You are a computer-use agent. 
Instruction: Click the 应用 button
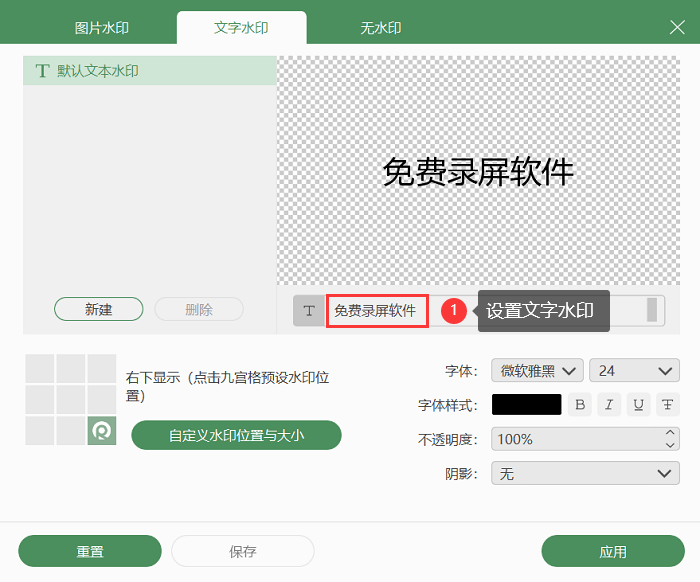click(613, 551)
